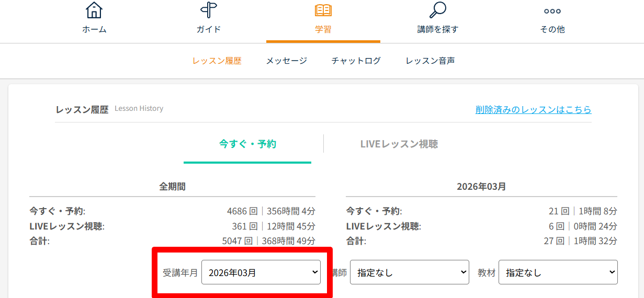
Task: Follow the 削除済みのレッスンはこちら link
Action: tap(533, 109)
